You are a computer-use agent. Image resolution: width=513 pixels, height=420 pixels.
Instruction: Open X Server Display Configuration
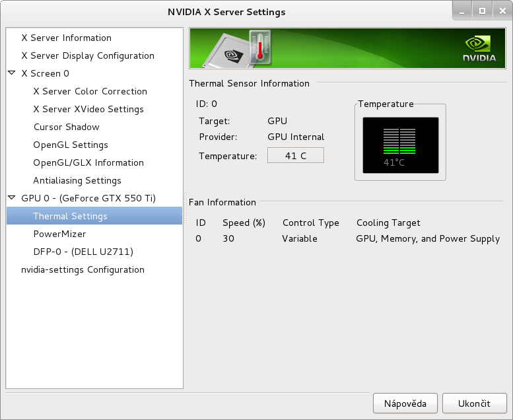coord(88,55)
